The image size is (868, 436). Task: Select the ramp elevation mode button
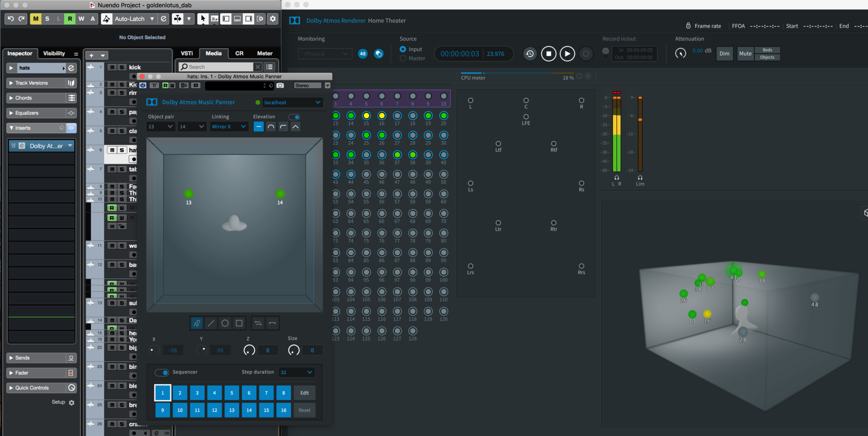pyautogui.click(x=283, y=126)
